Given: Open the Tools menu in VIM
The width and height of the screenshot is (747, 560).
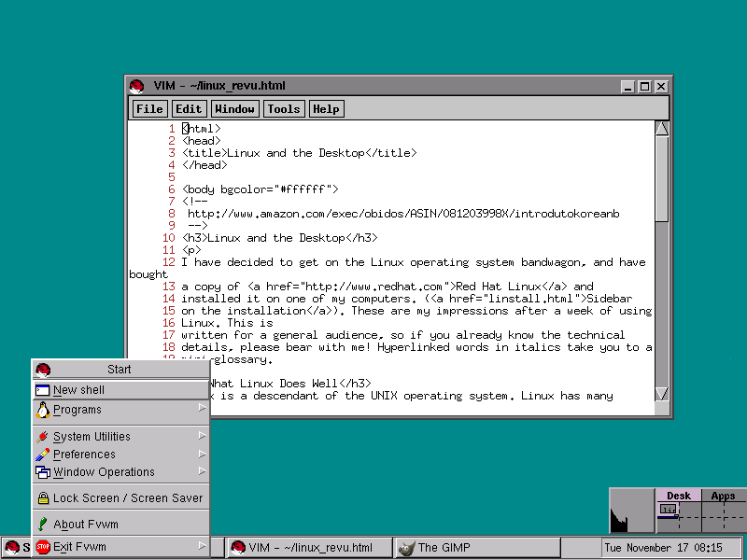Looking at the screenshot, I should 284,109.
